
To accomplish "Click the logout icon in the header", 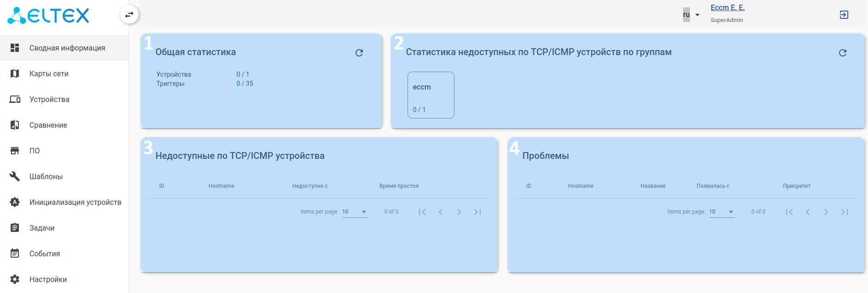I will click(x=844, y=15).
